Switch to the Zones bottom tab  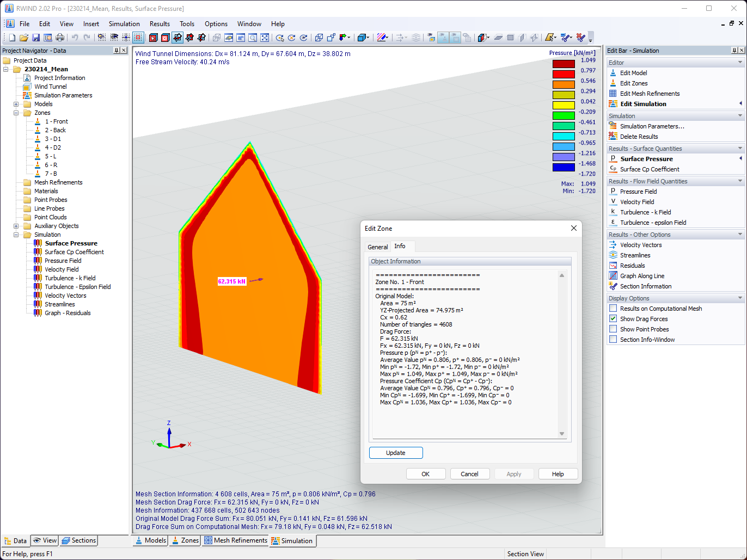point(185,540)
